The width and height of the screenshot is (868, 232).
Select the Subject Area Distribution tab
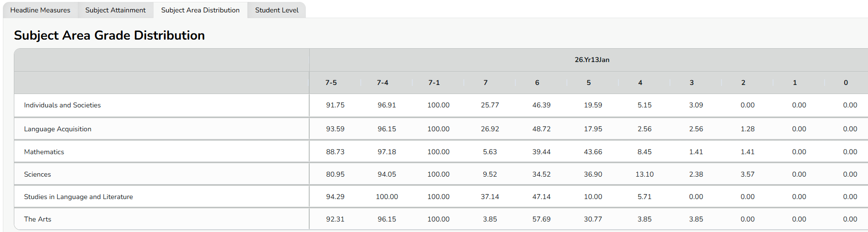200,10
